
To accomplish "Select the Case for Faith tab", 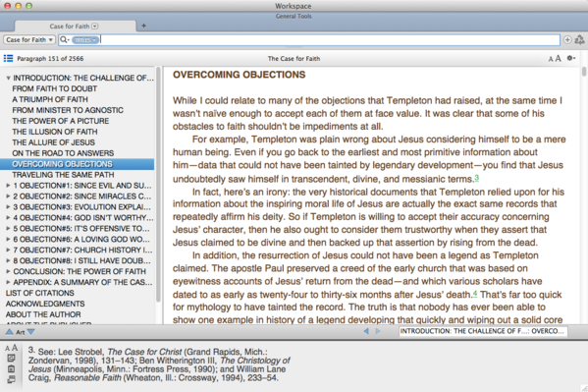I will (75, 26).
